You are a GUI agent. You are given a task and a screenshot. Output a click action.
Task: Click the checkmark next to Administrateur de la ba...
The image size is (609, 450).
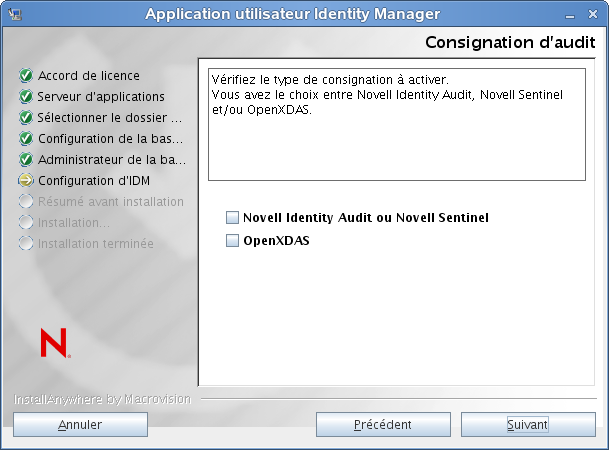click(26, 160)
